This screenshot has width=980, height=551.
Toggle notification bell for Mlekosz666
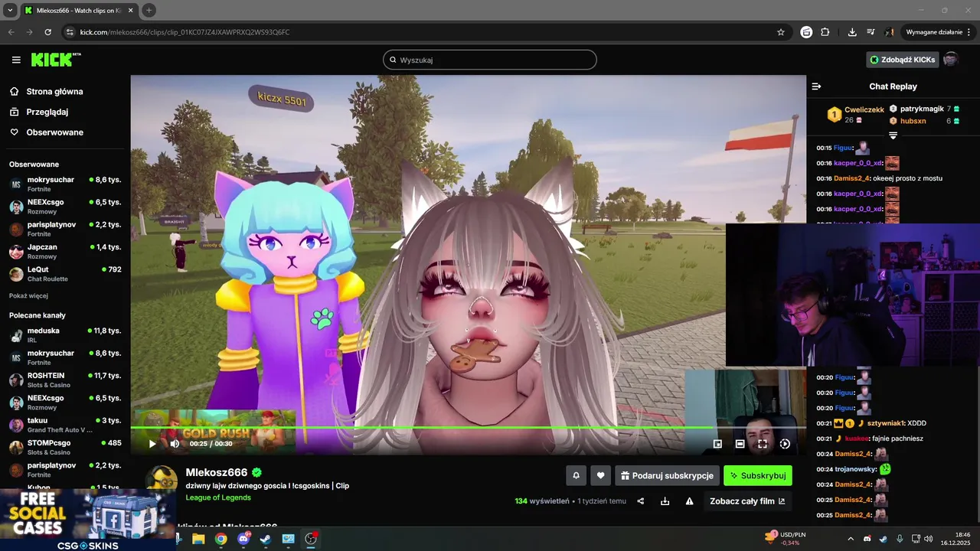pyautogui.click(x=577, y=475)
